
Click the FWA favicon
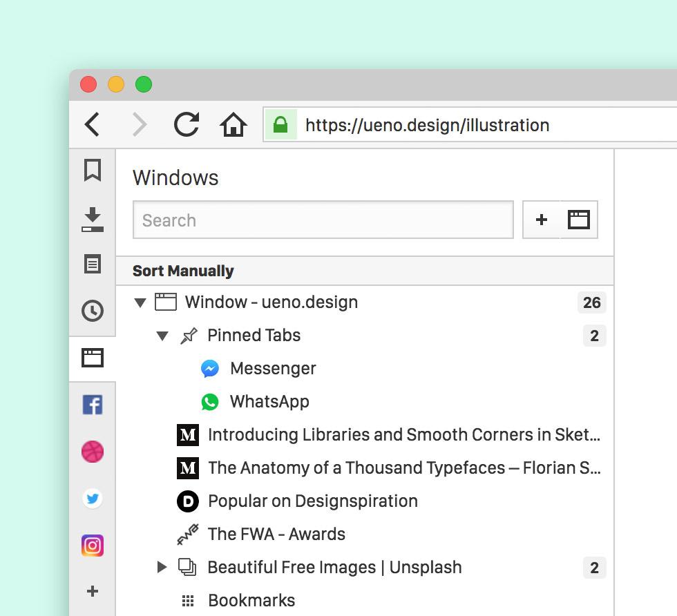188,535
